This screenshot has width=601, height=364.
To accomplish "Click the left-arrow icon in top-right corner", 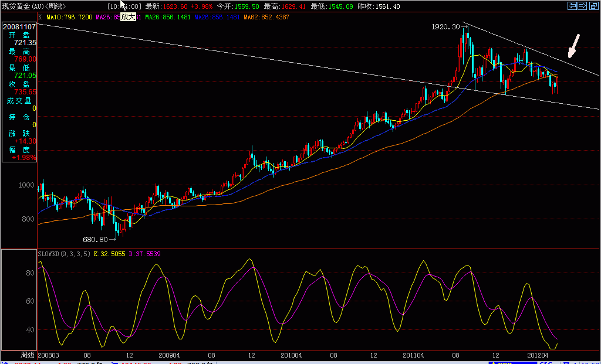I will [572, 6].
